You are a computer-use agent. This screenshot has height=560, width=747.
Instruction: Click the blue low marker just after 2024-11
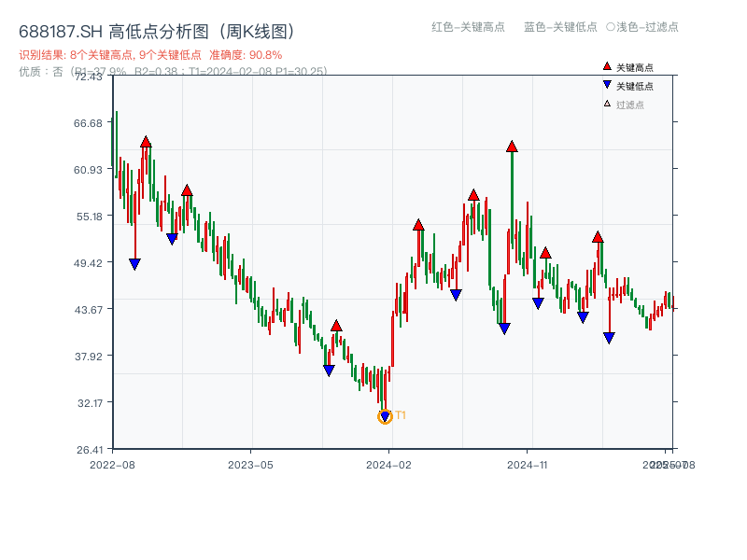538,303
